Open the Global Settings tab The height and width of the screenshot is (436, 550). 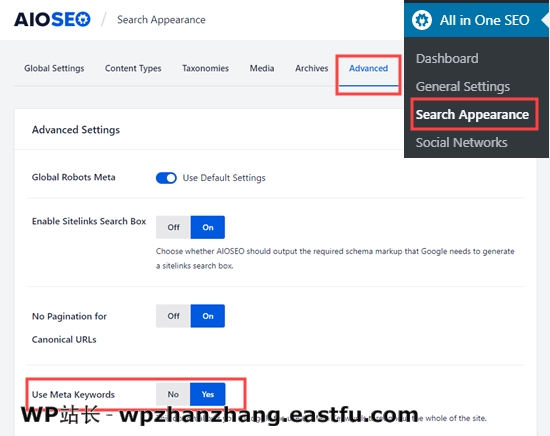(54, 68)
